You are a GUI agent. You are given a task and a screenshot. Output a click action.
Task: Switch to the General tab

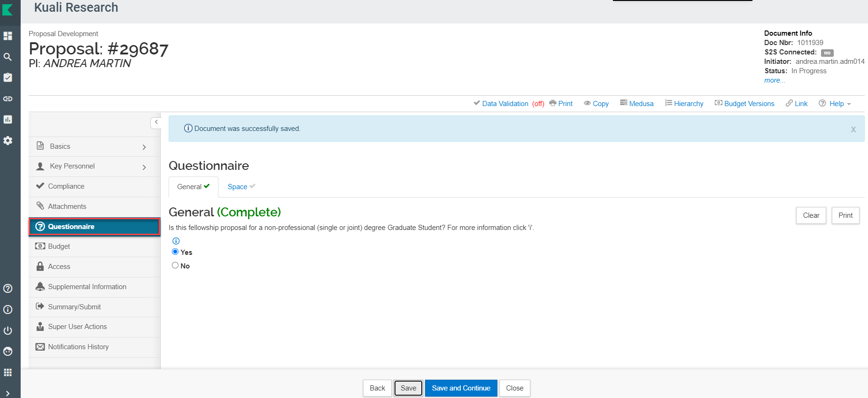coord(194,187)
